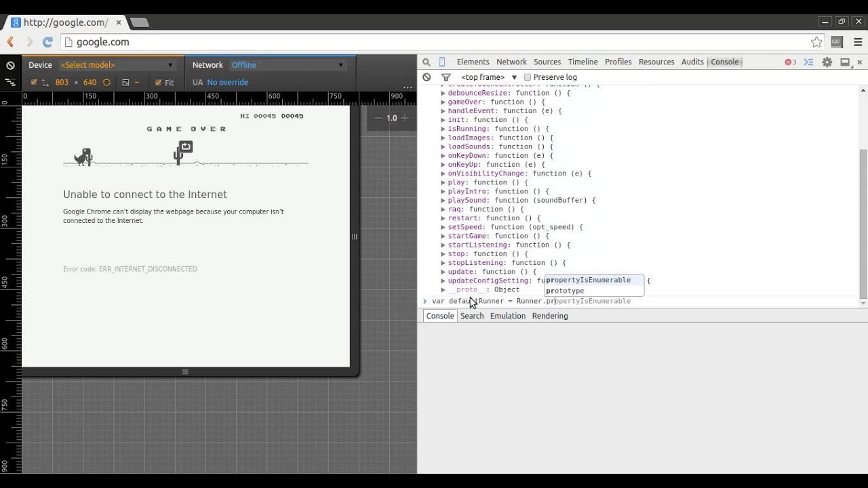Reload the google.com page
The image size is (868, 488).
click(47, 42)
